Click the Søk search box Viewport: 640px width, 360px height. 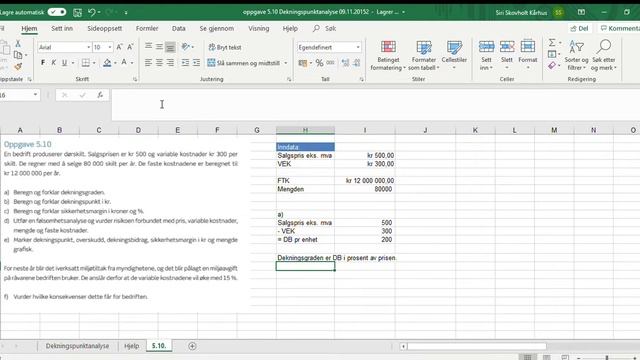(325, 28)
